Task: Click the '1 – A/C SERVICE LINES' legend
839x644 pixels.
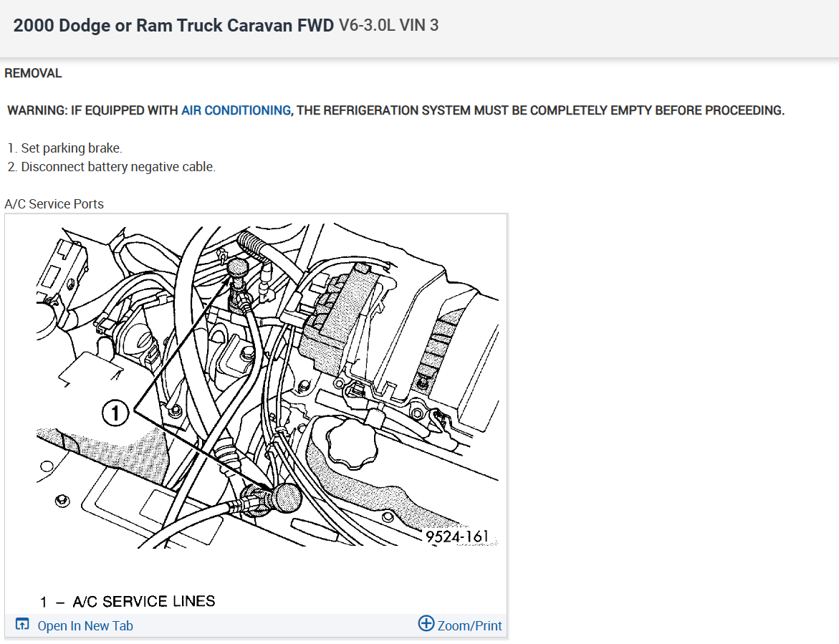Action: pos(128,601)
